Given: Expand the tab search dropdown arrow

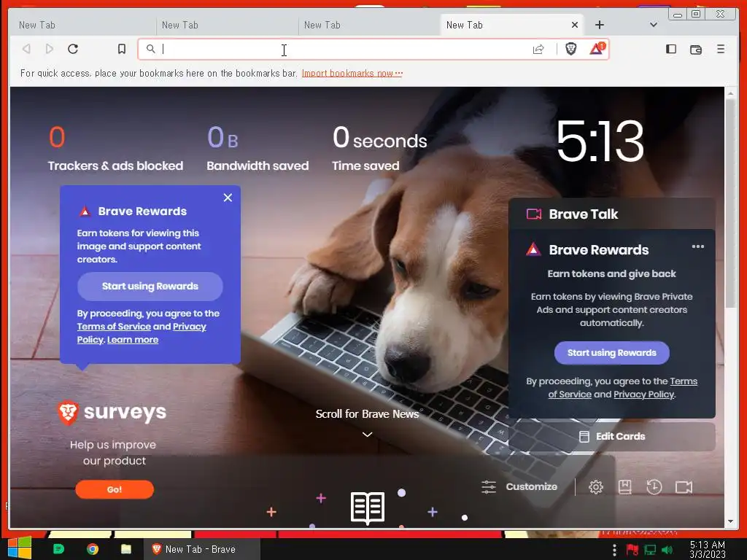Looking at the screenshot, I should tap(653, 25).
